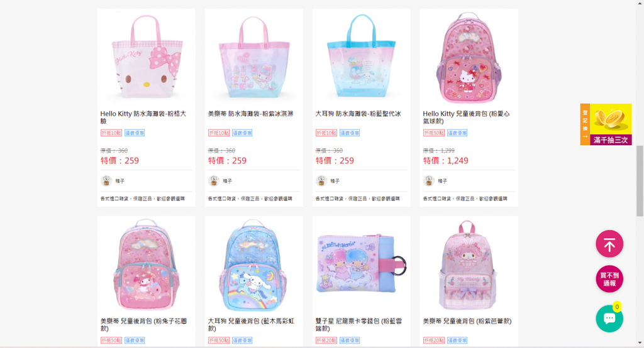The image size is (644, 348).
Task: Click seller avatar under Hello Kitty beach bag
Action: click(x=106, y=180)
